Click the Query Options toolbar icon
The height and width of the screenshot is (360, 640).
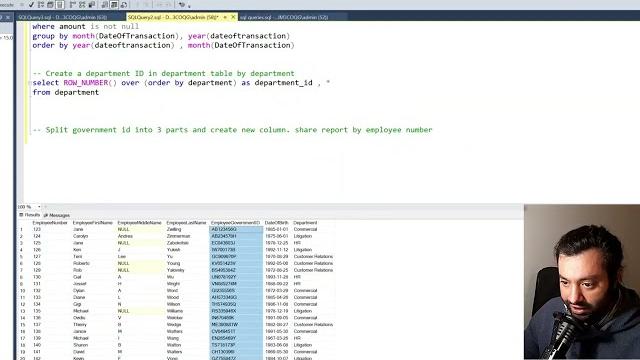point(50,4)
